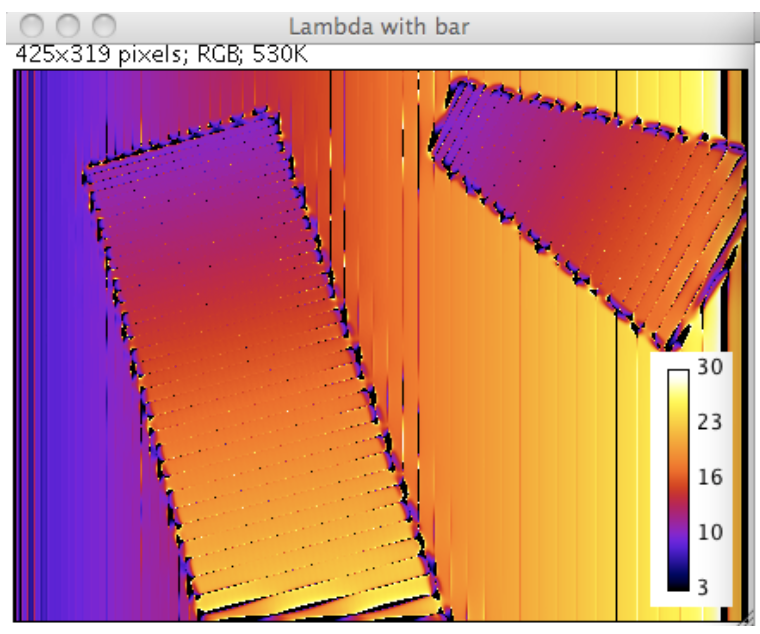This screenshot has width=760, height=634.
Task: Click the window zoom button
Action: (x=104, y=23)
